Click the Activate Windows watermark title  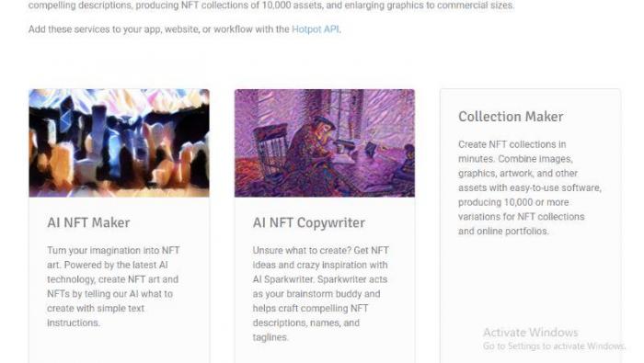530,333
